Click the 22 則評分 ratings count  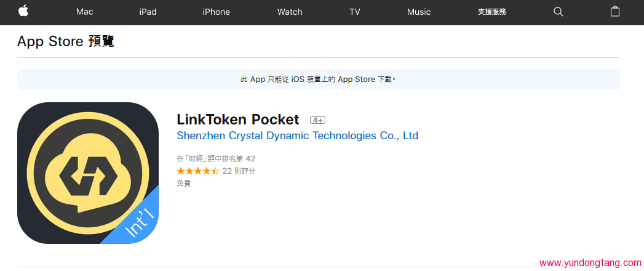239,171
